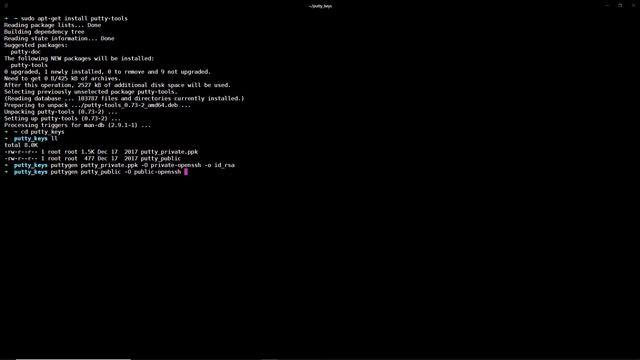Click the putty_public file name in listing
This screenshot has width=640, height=360.
[x=160, y=158]
